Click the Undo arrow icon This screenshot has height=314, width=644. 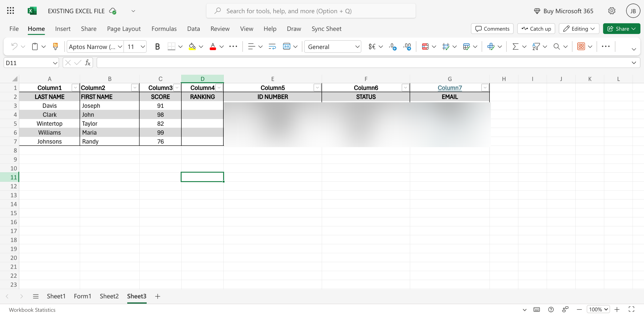(x=14, y=47)
